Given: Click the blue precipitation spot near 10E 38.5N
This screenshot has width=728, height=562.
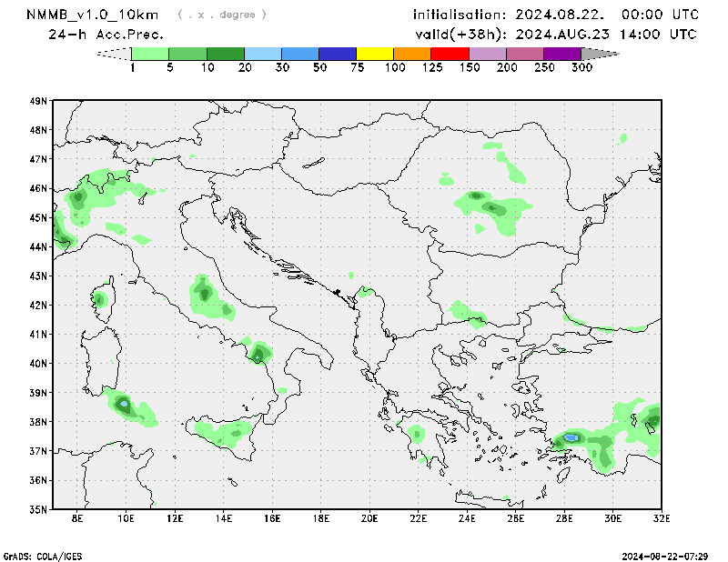Looking at the screenshot, I should (125, 403).
